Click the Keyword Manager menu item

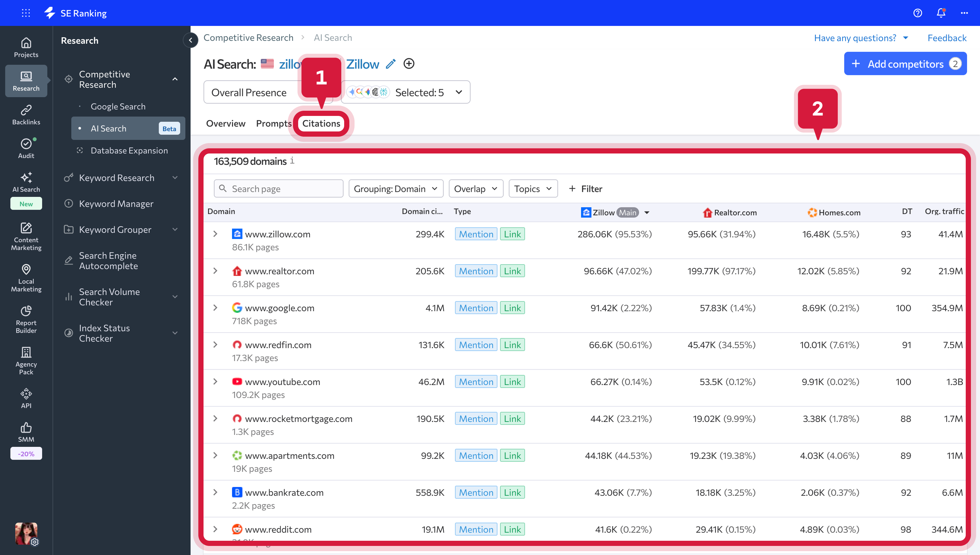(x=116, y=204)
